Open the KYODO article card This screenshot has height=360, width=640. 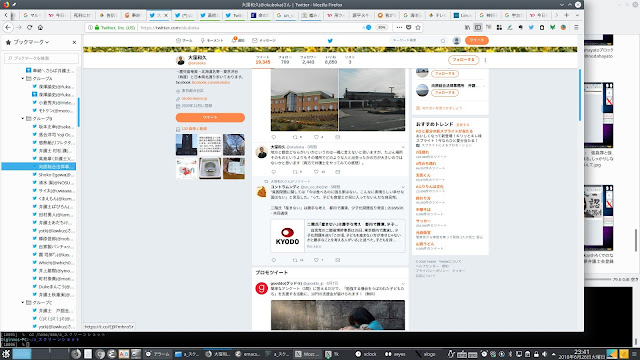(x=338, y=236)
